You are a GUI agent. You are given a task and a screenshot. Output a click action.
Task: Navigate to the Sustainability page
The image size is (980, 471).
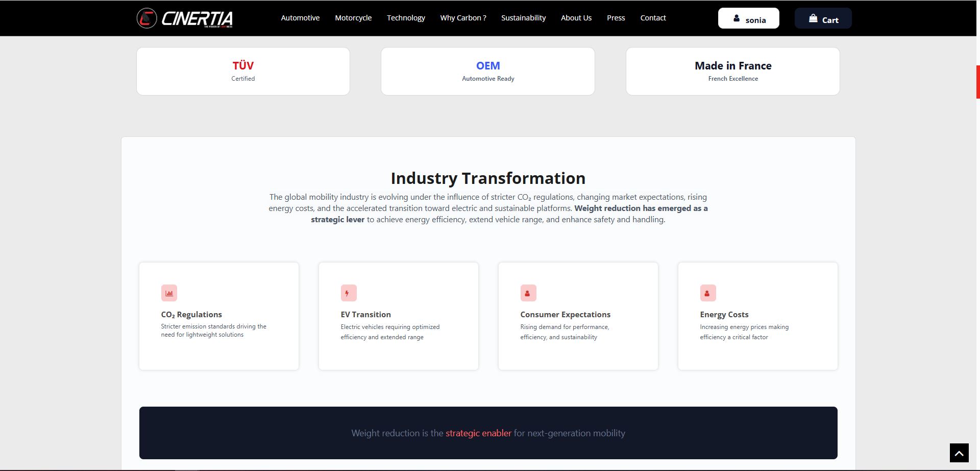point(523,18)
